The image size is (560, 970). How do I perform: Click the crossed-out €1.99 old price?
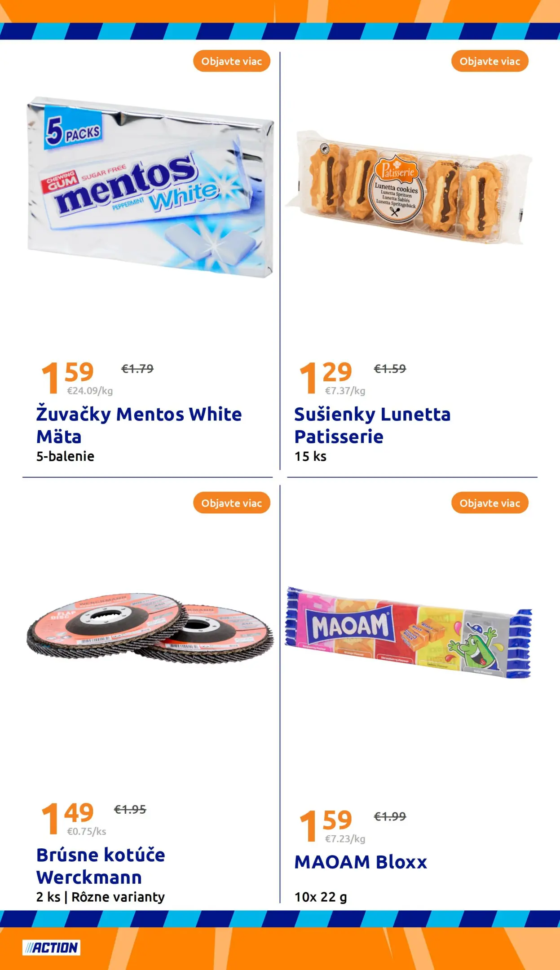click(390, 816)
